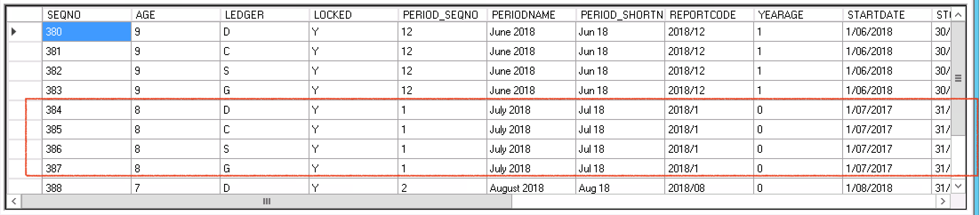The width and height of the screenshot is (980, 215).
Task: Click the horizontal scrollbar left arrow
Action: pyautogui.click(x=14, y=201)
